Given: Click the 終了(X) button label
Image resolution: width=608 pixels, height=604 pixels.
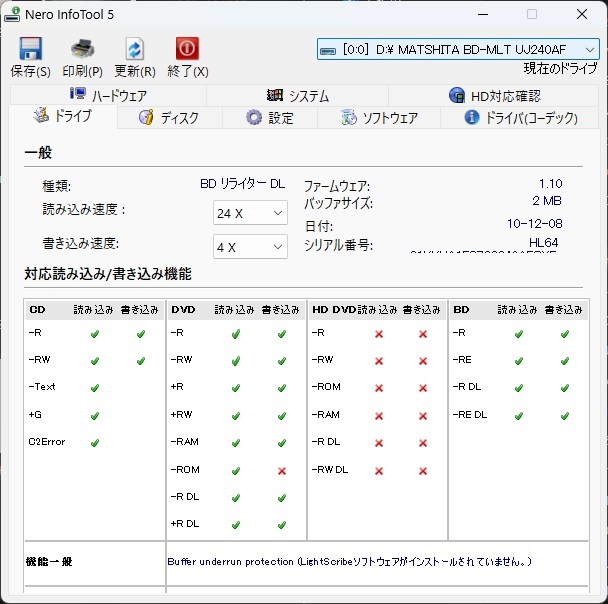Looking at the screenshot, I should 188,71.
